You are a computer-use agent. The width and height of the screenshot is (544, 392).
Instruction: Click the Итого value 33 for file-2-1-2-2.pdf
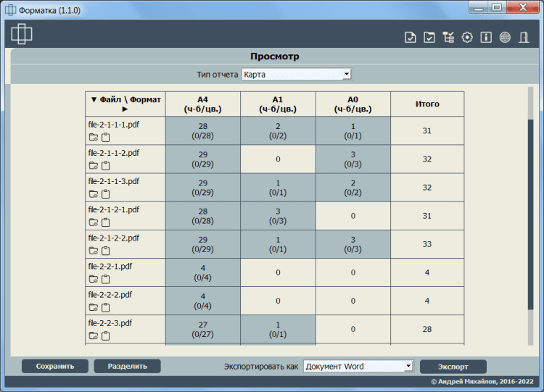coord(427,244)
